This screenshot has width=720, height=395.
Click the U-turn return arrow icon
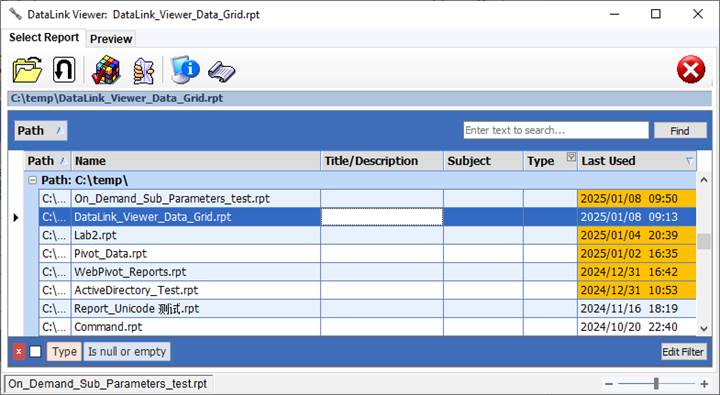[64, 70]
